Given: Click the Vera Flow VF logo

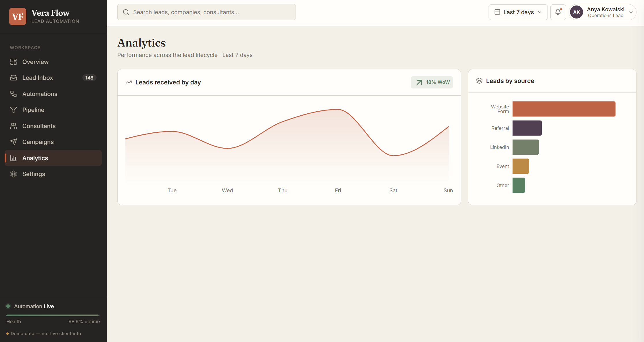Looking at the screenshot, I should point(18,16).
